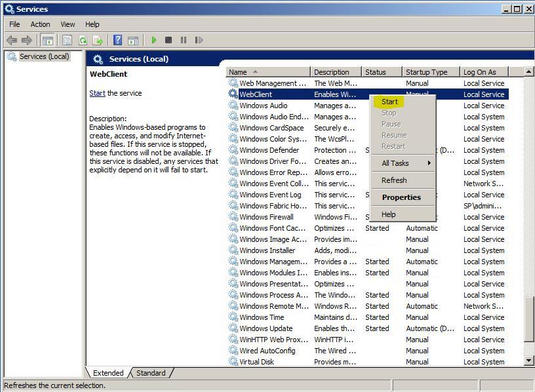This screenshot has height=392, width=535.
Task: Click gear icon beside Web Management service
Action: 233,83
